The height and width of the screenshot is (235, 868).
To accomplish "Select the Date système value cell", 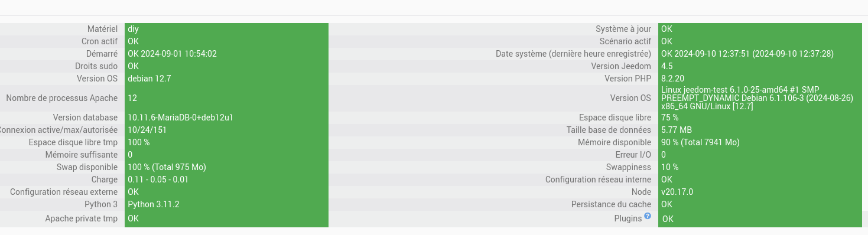I will (760, 54).
